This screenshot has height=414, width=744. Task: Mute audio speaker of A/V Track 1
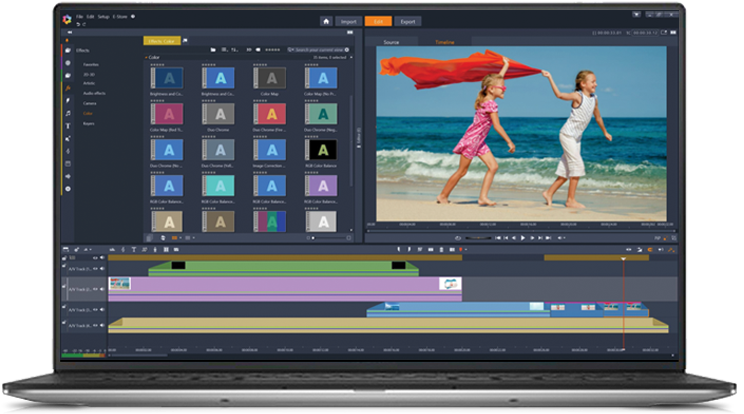pyautogui.click(x=102, y=269)
